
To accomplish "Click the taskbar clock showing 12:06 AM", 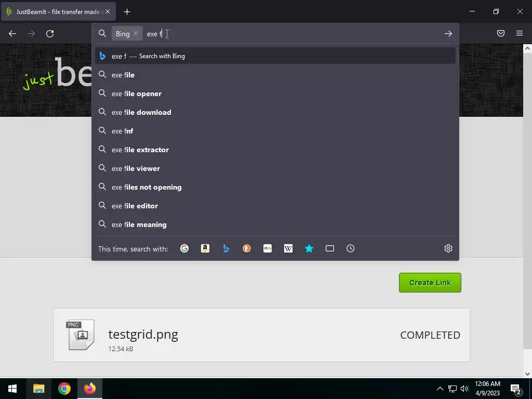I will (487, 389).
